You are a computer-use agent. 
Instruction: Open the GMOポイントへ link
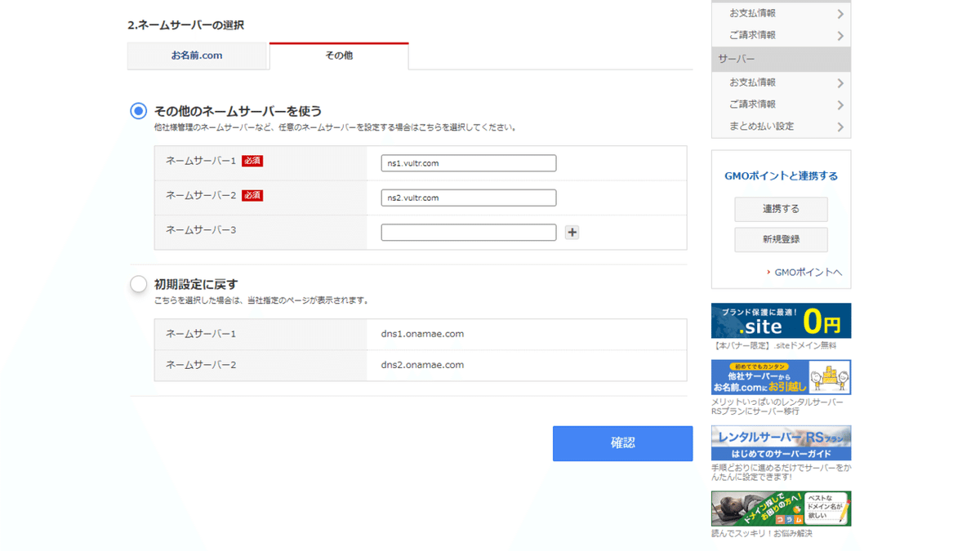coord(808,272)
